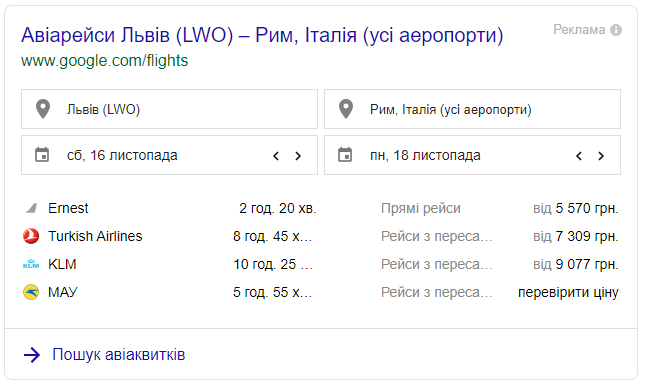
Task: Click the return date calendar icon
Action: 345,155
